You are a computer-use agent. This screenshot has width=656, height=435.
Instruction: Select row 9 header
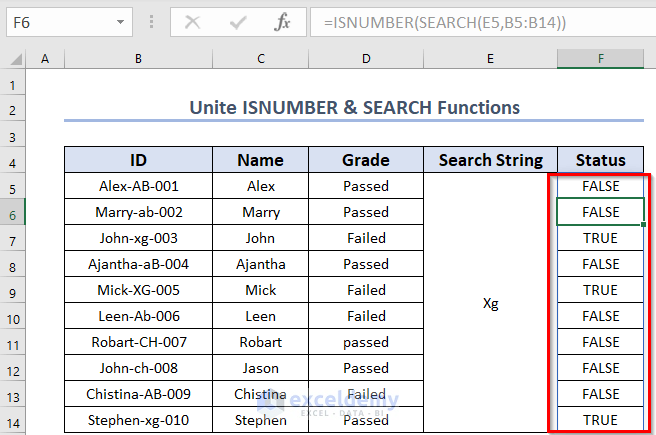click(x=14, y=290)
